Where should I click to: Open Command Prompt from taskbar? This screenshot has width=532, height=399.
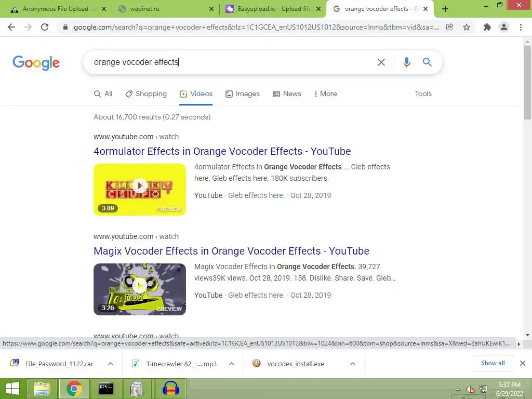(106, 389)
